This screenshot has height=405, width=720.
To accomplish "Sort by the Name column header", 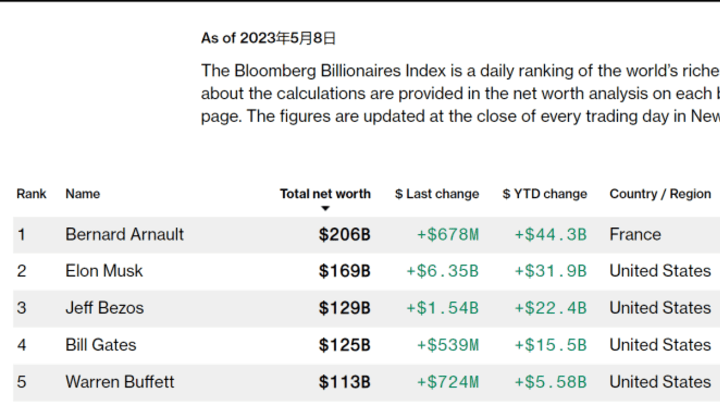I will pyautogui.click(x=83, y=194).
